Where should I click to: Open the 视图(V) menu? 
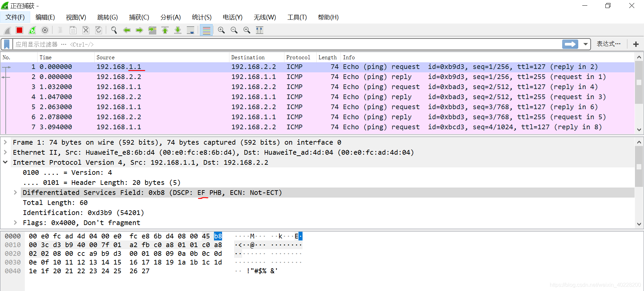tap(76, 17)
